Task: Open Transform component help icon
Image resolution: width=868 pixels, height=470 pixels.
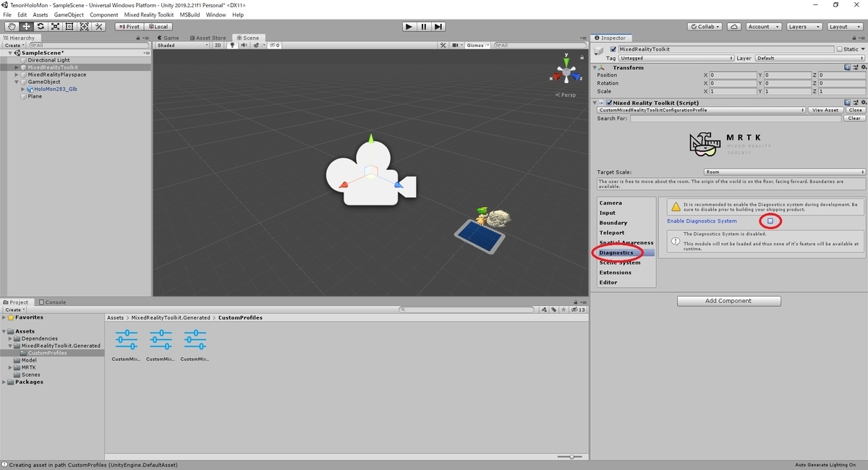Action: click(847, 67)
